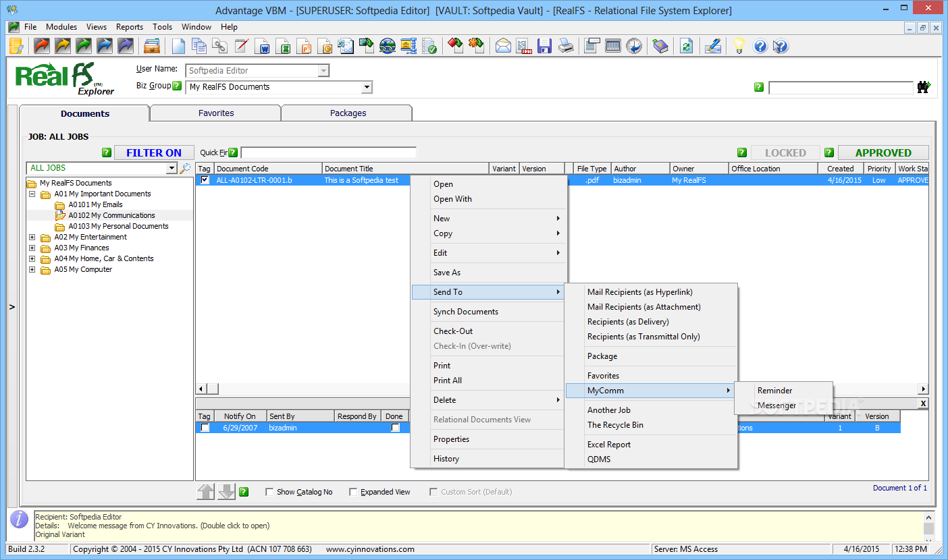The image size is (948, 560).
Task: Choose Check-Out from the context menu
Action: (488, 331)
